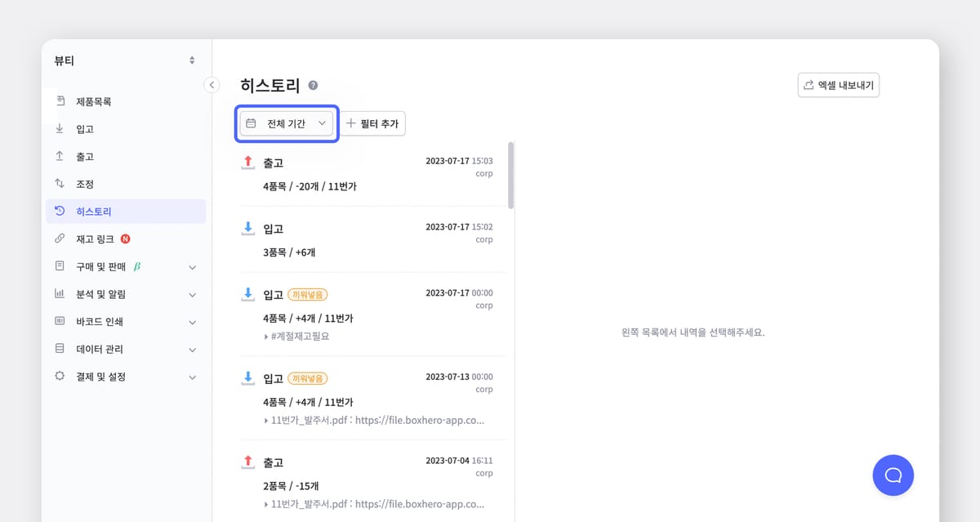Click the help icon beside 히스토리 title
This screenshot has height=522, width=980.
312,83
